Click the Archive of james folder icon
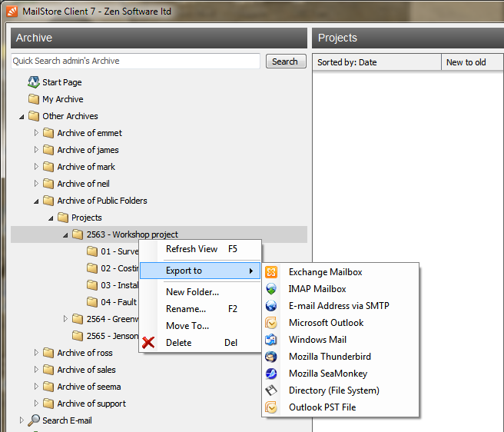Viewport: 504px width, 432px height. [48, 150]
